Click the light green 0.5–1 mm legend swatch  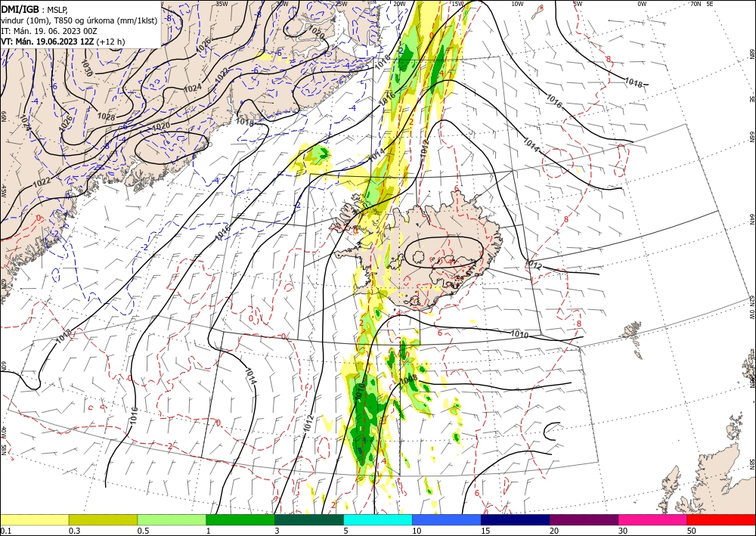(x=172, y=519)
